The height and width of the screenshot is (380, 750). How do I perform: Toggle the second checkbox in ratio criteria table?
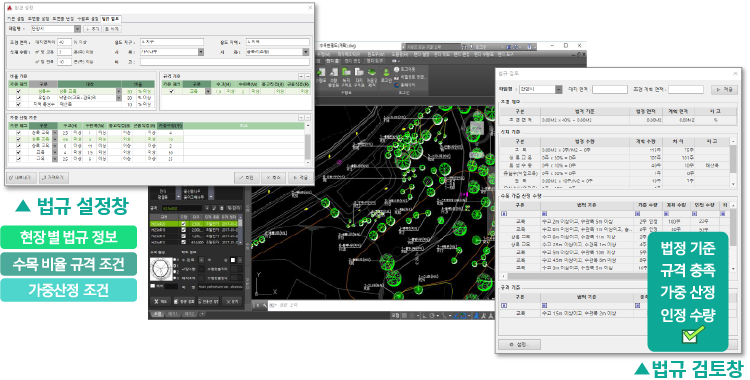pos(19,98)
